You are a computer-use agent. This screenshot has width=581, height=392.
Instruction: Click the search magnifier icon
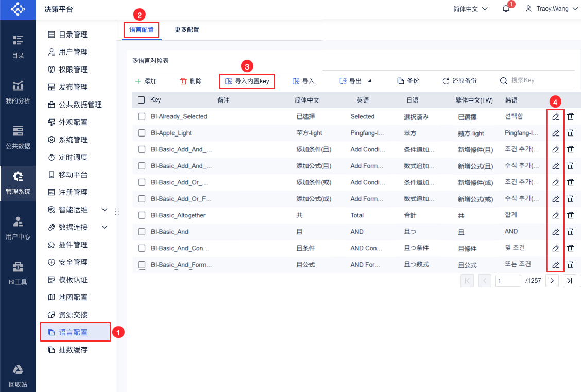click(503, 81)
